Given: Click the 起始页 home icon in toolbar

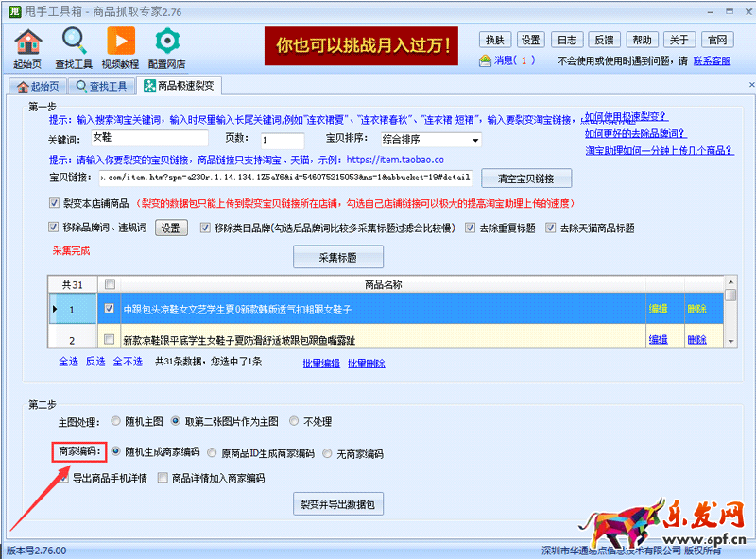Looking at the screenshot, I should [x=27, y=42].
